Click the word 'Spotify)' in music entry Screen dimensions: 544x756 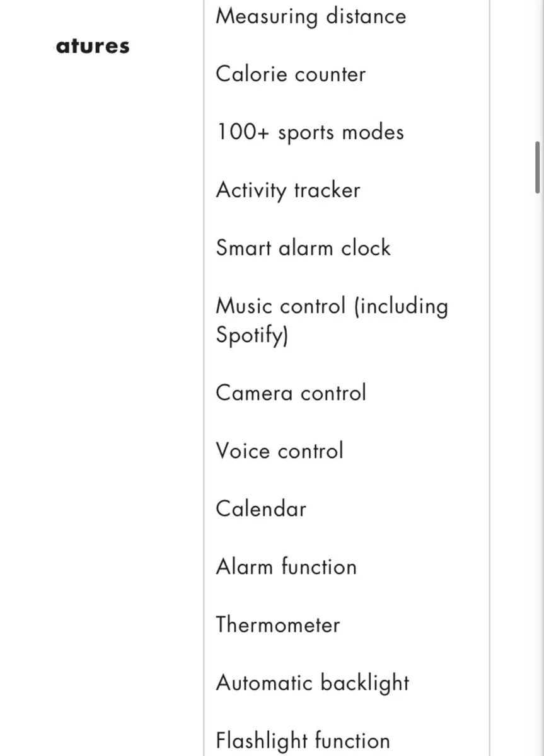point(252,335)
